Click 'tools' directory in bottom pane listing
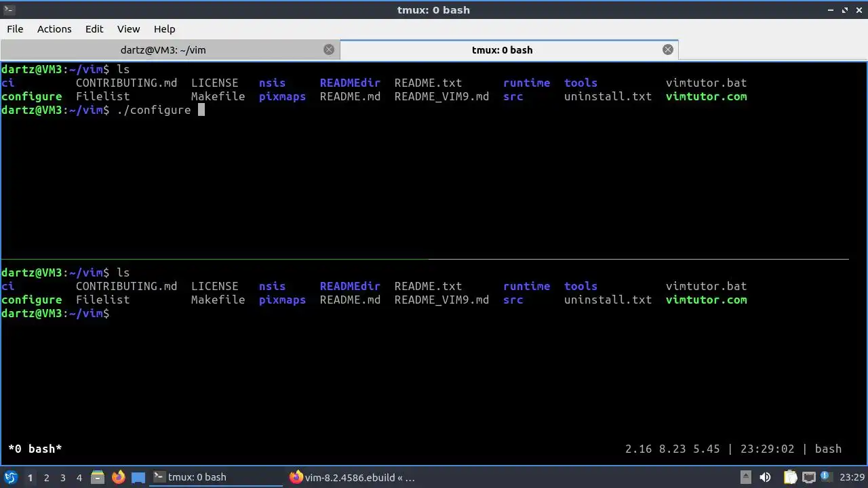The image size is (868, 488). (580, 286)
